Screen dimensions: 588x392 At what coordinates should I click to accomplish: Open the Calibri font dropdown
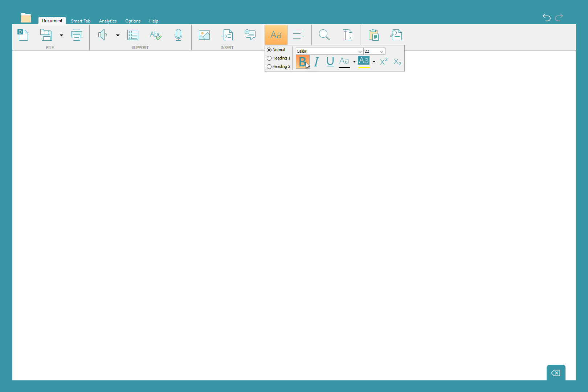tap(360, 52)
